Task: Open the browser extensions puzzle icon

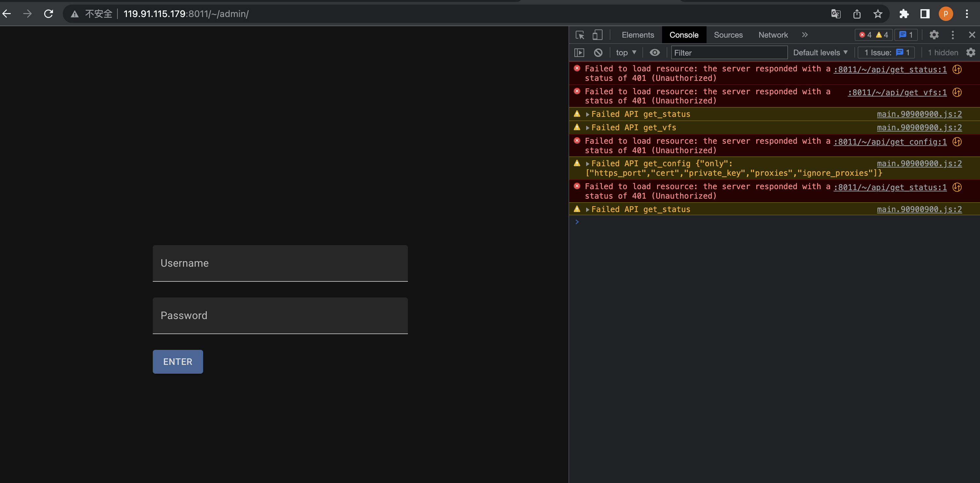Action: pos(904,14)
